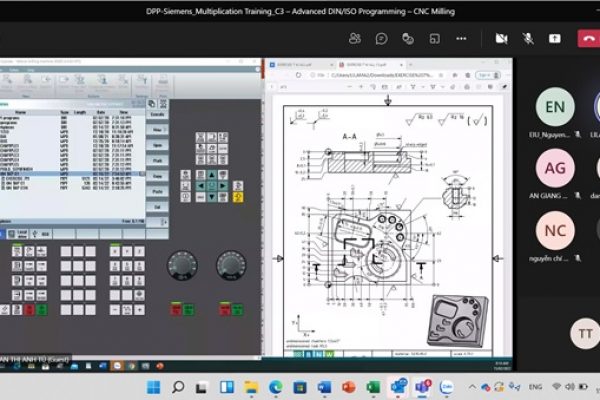Open the rooms view icon
600x400 pixels.
(435, 38)
